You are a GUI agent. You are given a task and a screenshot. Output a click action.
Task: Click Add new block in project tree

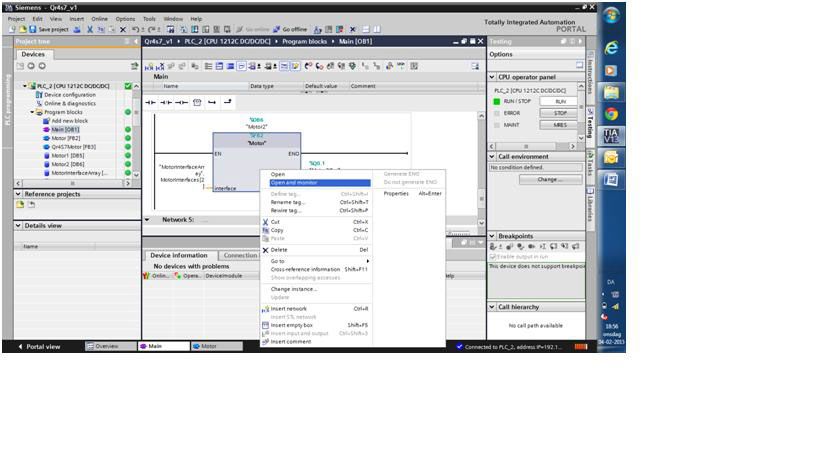click(69, 121)
